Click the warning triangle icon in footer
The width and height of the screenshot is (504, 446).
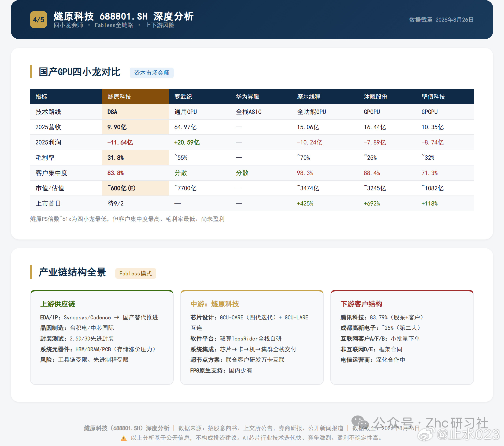pos(124,438)
